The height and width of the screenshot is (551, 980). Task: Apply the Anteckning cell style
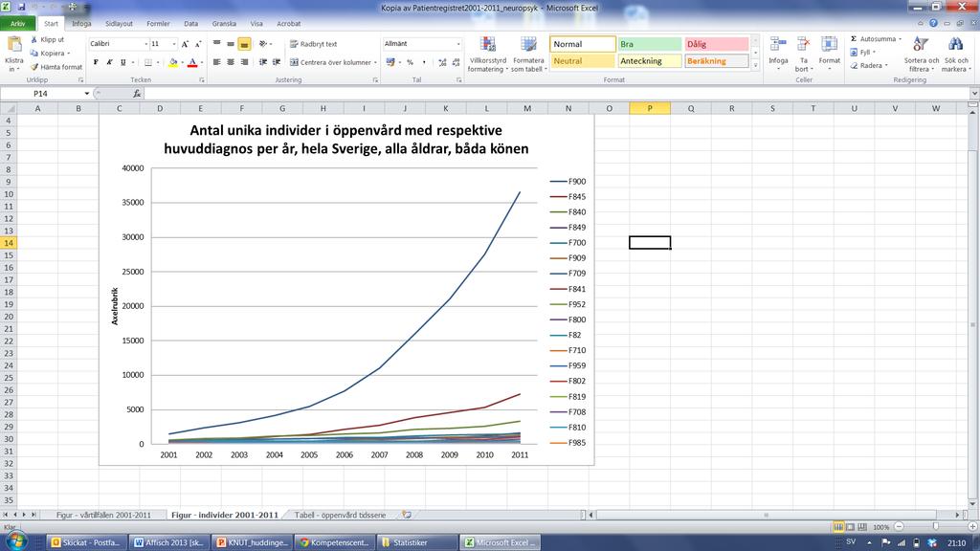[x=650, y=61]
